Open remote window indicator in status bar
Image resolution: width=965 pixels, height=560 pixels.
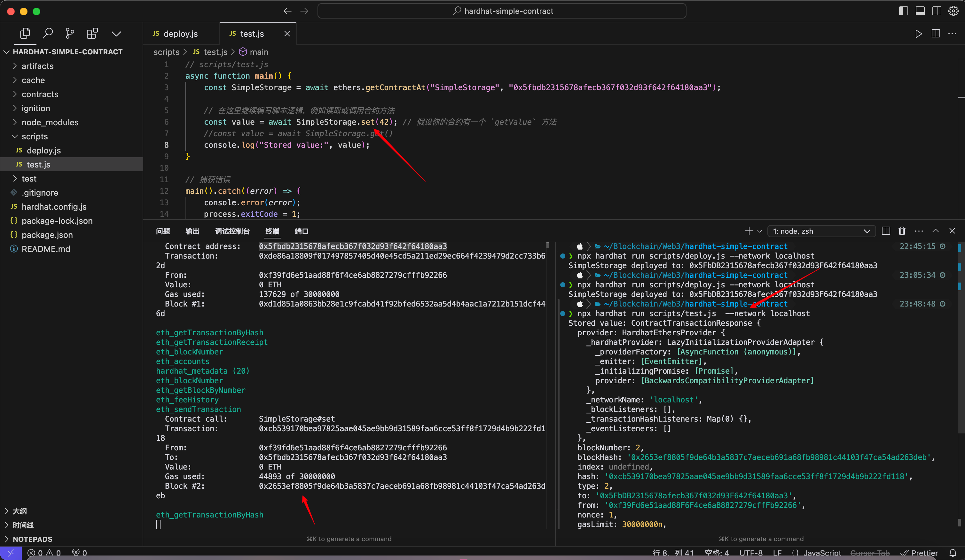[11, 553]
